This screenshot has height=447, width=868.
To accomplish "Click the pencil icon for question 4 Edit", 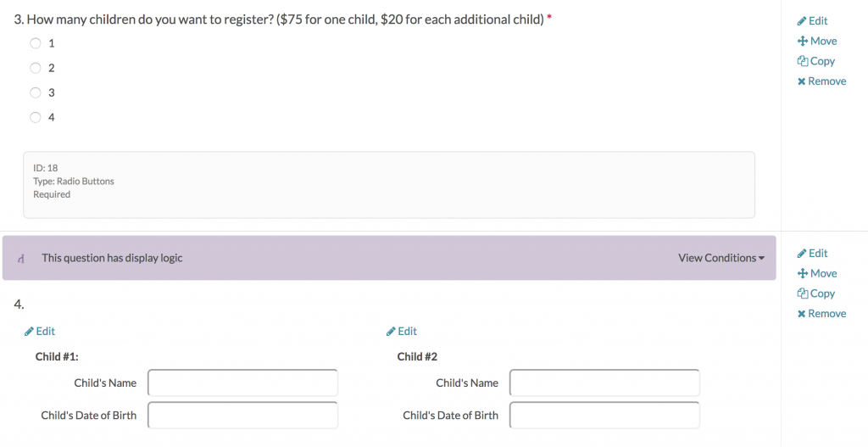I will [x=802, y=254].
